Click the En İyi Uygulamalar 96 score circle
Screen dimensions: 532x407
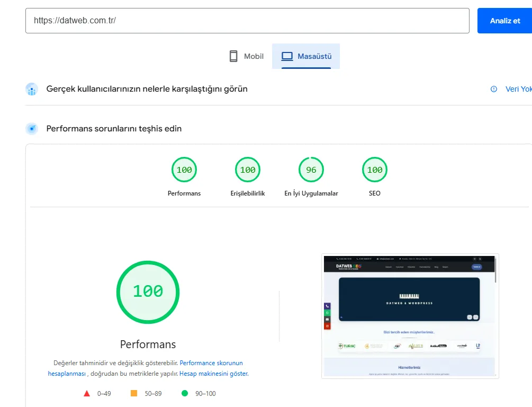coord(311,170)
